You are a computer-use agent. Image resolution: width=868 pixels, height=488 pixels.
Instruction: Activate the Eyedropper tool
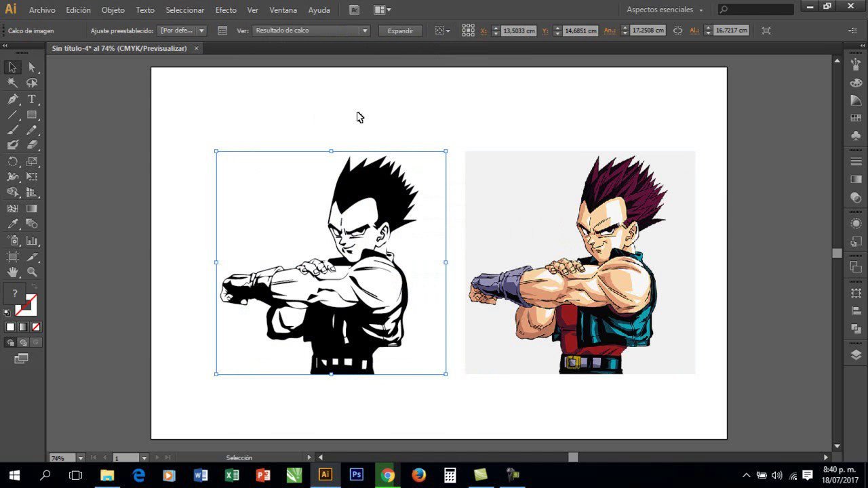coord(12,224)
